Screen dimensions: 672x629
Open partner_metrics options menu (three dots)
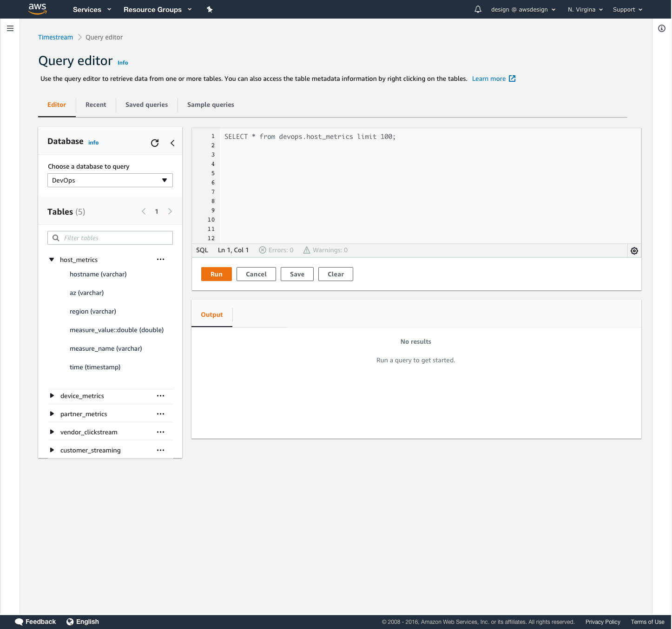coord(161,414)
